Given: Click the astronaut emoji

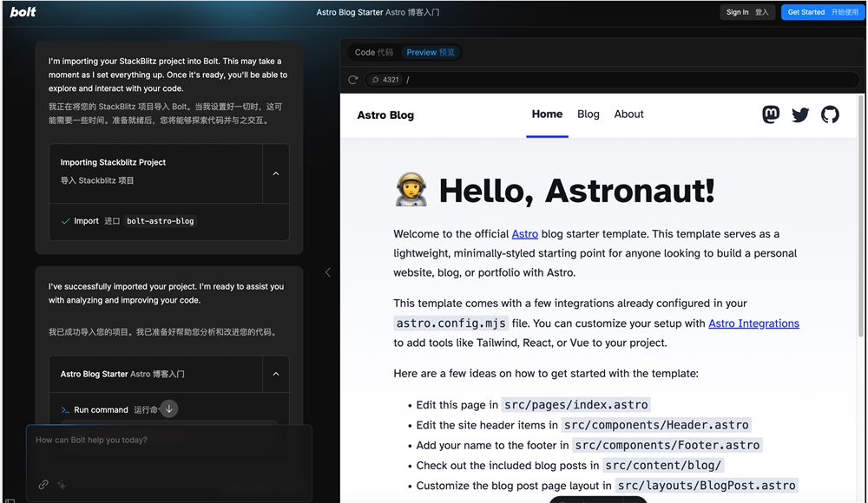Looking at the screenshot, I should point(411,189).
